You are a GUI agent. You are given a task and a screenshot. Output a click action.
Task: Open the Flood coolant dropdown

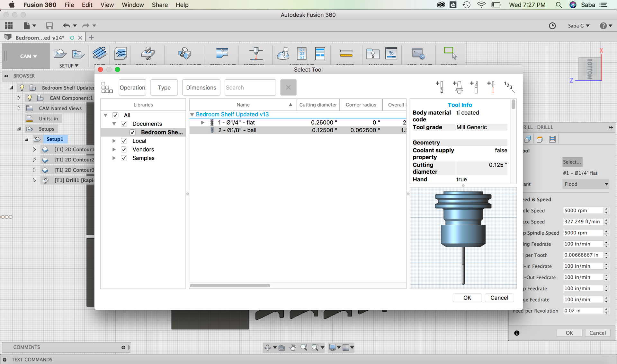click(586, 184)
